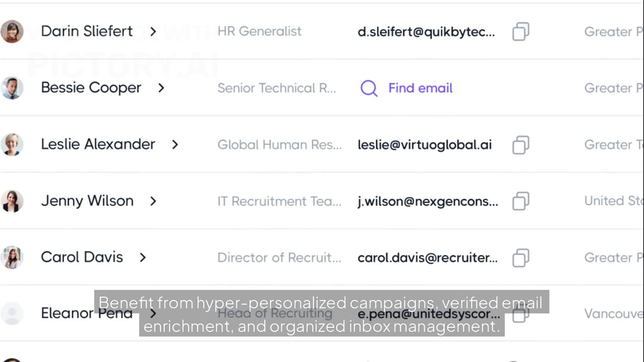Copy Darin Sliefert's email address
The height and width of the screenshot is (362, 644).
[x=521, y=32]
